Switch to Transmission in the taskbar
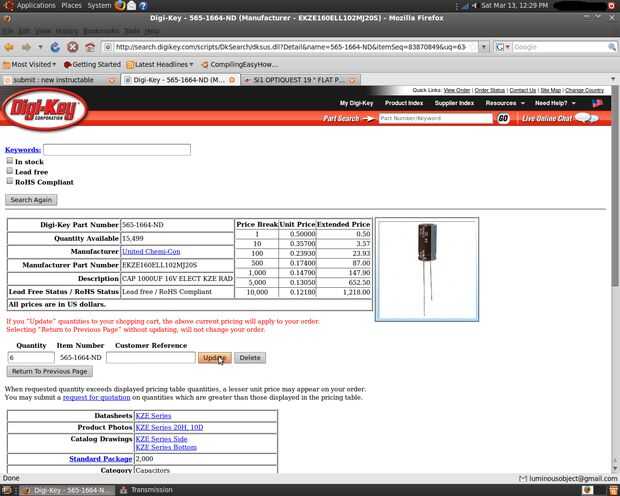 (x=147, y=490)
